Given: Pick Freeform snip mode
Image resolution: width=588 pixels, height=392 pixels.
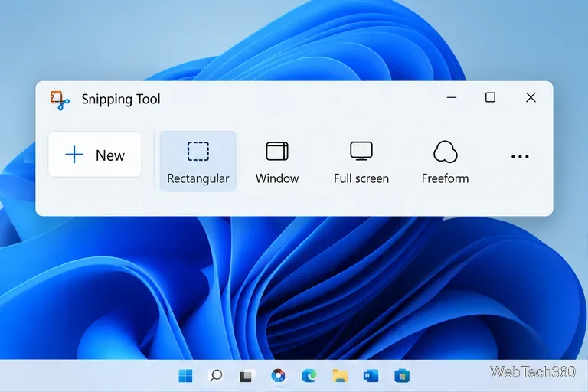Looking at the screenshot, I should [x=445, y=162].
